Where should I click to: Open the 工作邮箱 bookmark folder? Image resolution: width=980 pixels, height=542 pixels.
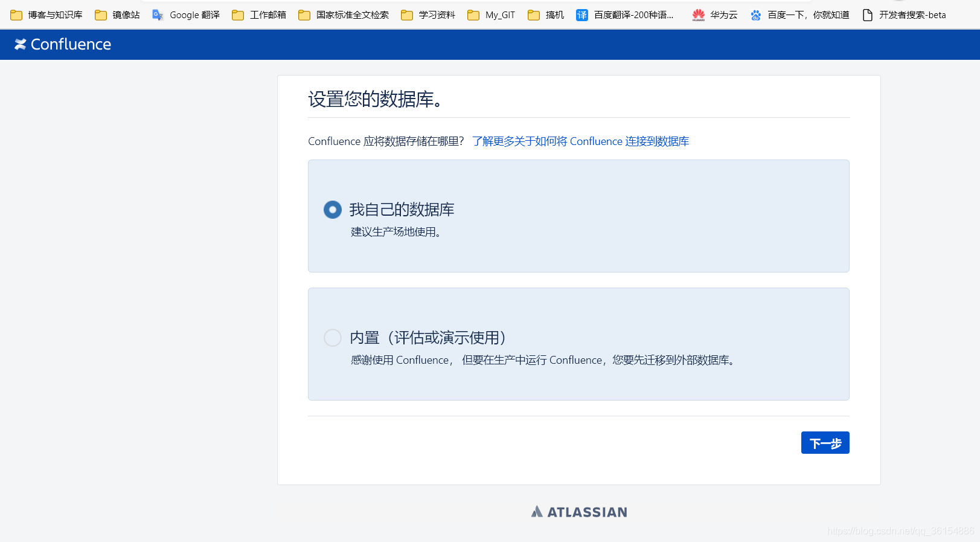point(259,15)
